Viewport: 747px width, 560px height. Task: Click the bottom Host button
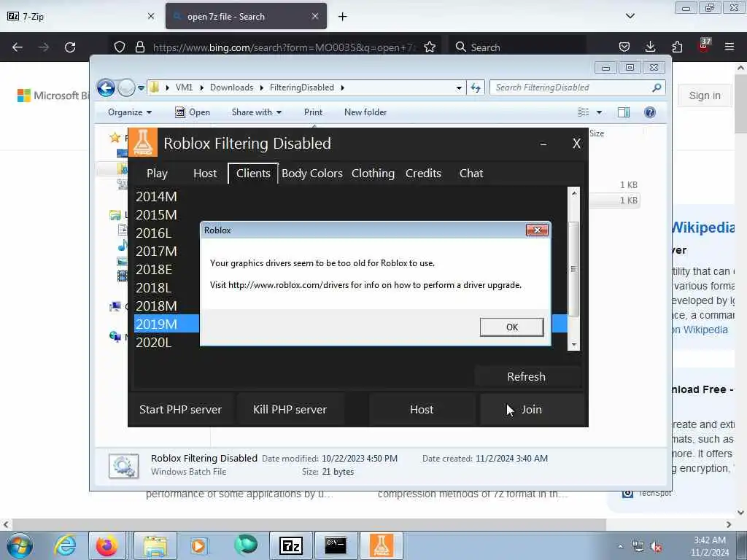(422, 410)
